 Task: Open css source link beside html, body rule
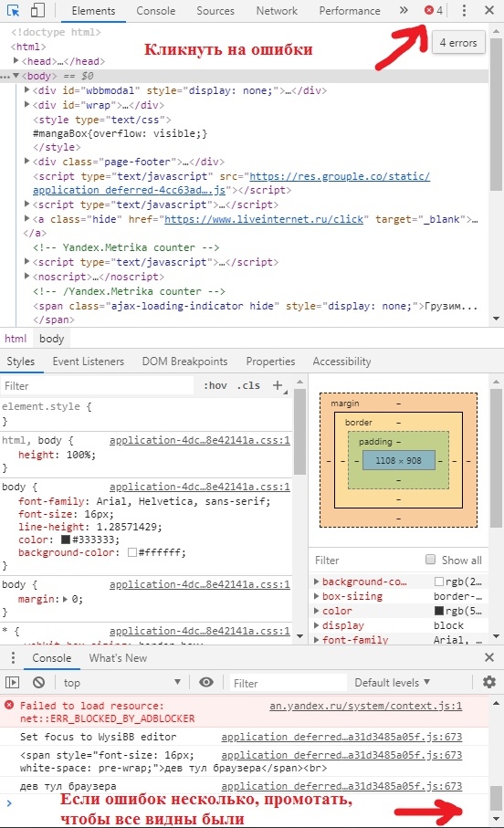click(x=200, y=440)
